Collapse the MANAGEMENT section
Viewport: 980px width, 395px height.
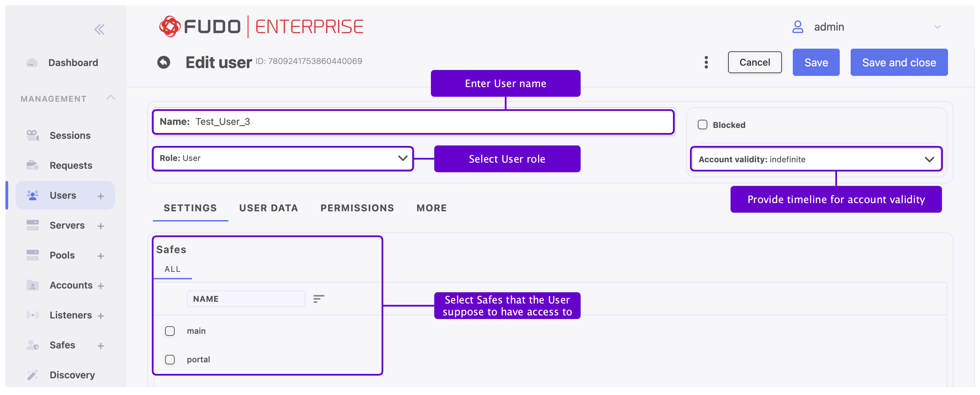pyautogui.click(x=111, y=98)
